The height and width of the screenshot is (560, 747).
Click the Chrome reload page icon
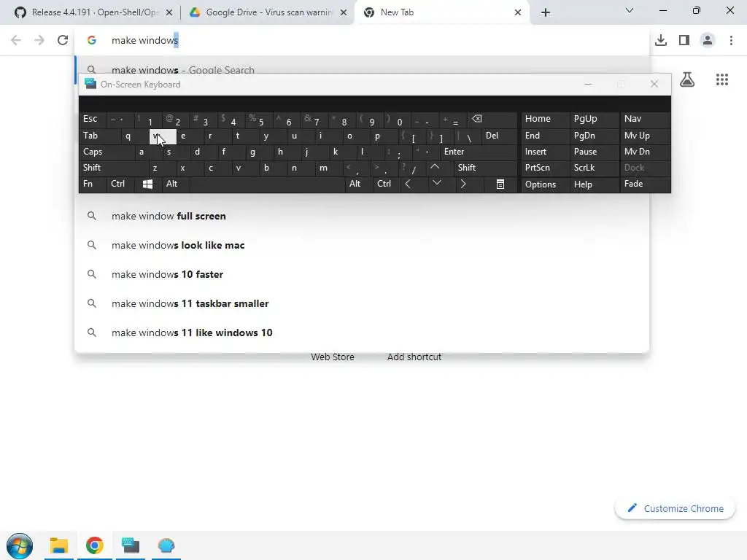(x=63, y=40)
